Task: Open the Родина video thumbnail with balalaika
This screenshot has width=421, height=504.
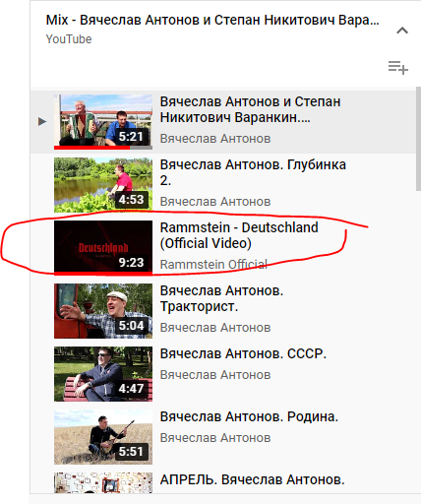Action: [103, 437]
